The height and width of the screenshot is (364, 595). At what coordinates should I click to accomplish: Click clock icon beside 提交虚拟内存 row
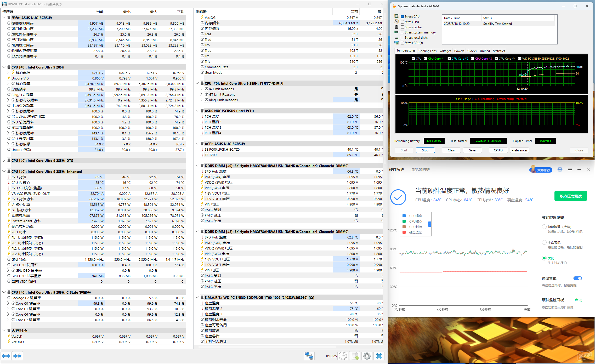(9, 23)
